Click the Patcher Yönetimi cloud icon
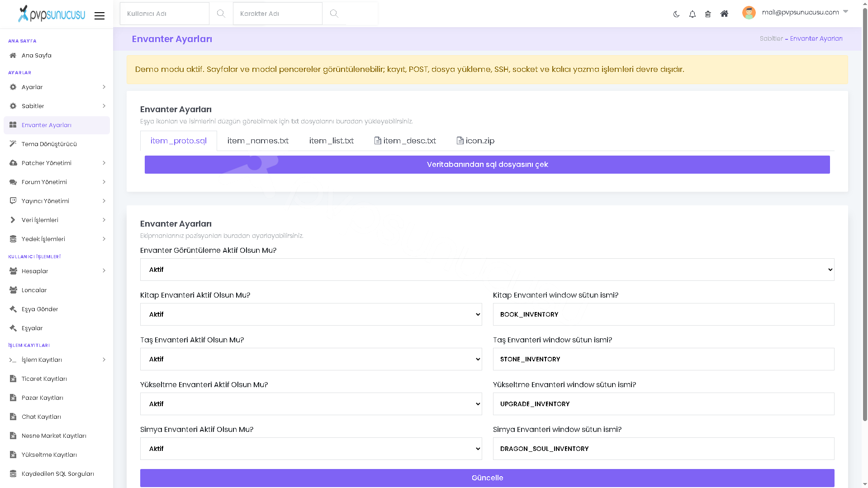Viewport: 868px width, 488px height. tap(13, 163)
